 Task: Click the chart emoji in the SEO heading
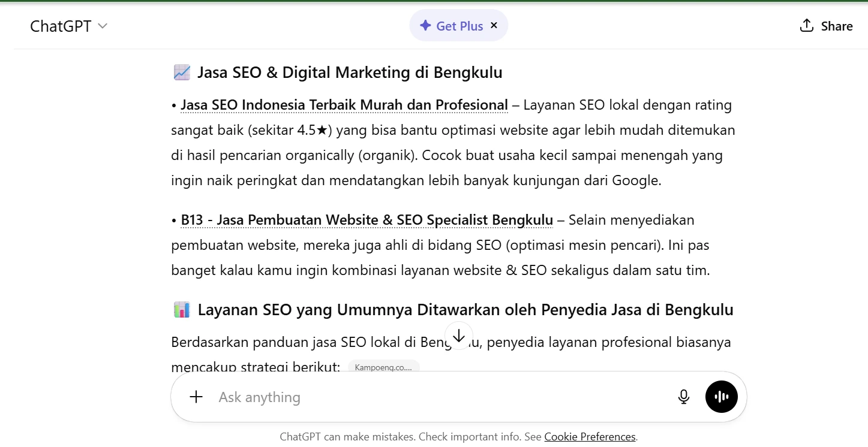(181, 71)
